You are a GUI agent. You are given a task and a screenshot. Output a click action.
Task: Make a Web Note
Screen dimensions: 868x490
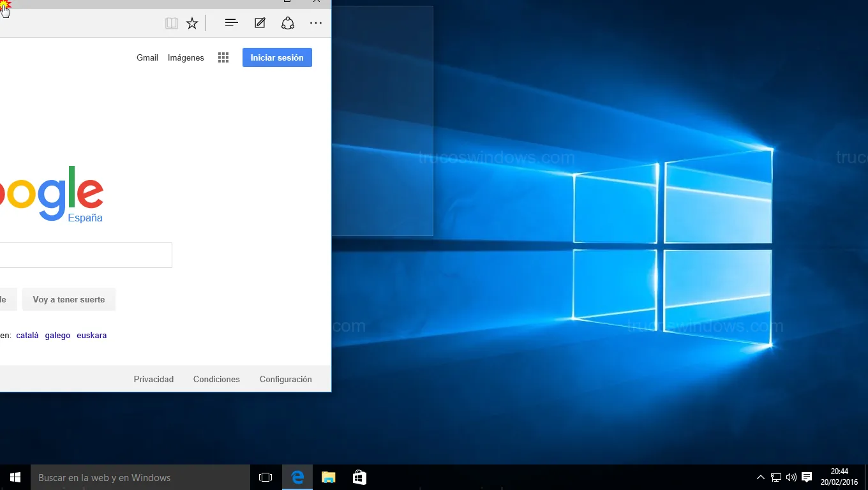click(260, 23)
